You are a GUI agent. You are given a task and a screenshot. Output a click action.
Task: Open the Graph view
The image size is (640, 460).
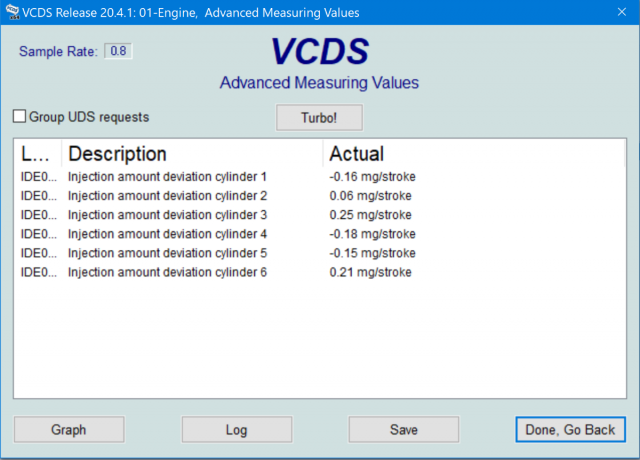point(69,430)
